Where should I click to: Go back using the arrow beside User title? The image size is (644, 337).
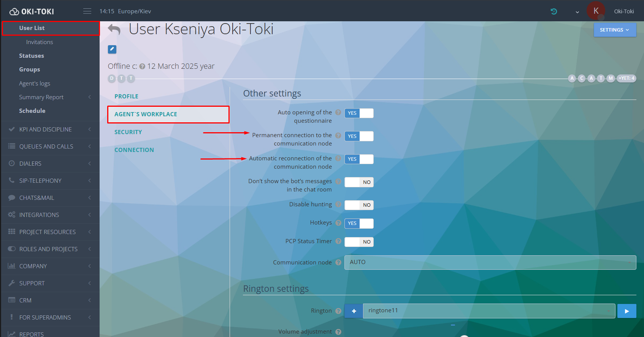(114, 29)
